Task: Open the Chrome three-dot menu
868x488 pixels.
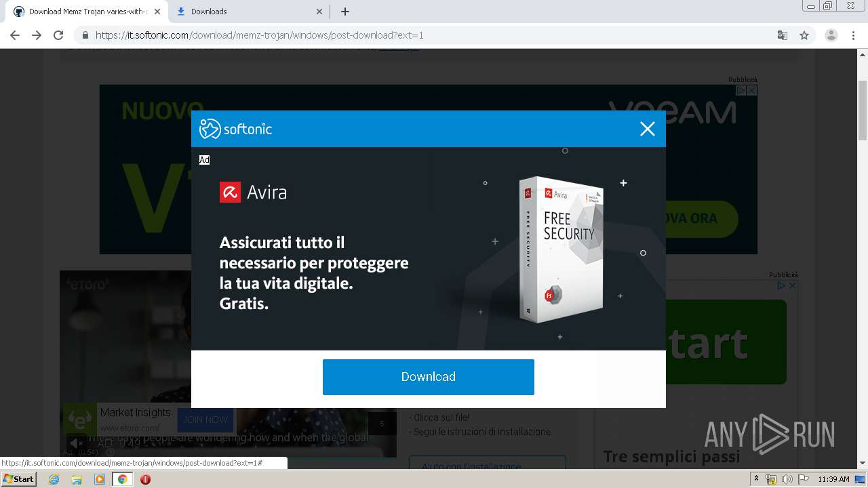Action: point(854,35)
